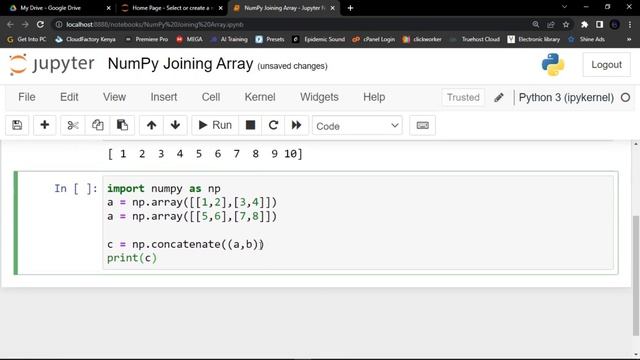Bookmark this page with the star icon
The image size is (640, 360).
click(566, 24)
